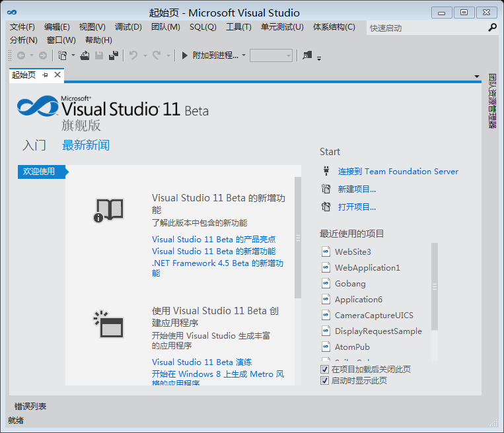
Task: Open the 体系结构(C) menu
Action: click(x=334, y=27)
